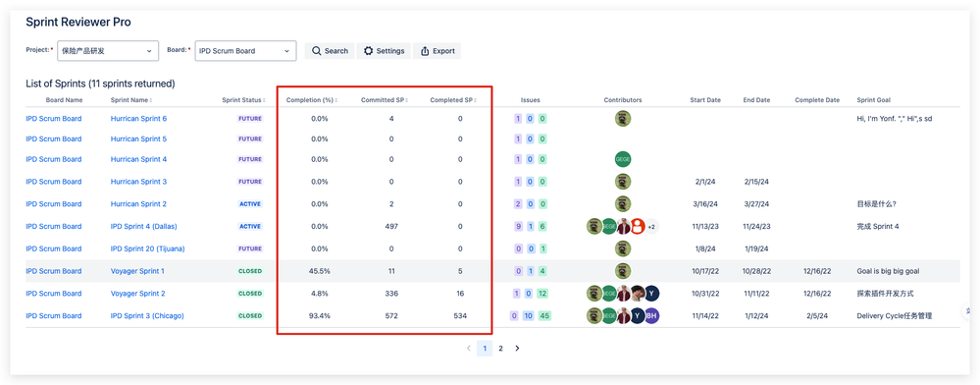Click ACTIVE status badge of Hurrican Sprint 2
This screenshot has height=385, width=980.
[250, 204]
